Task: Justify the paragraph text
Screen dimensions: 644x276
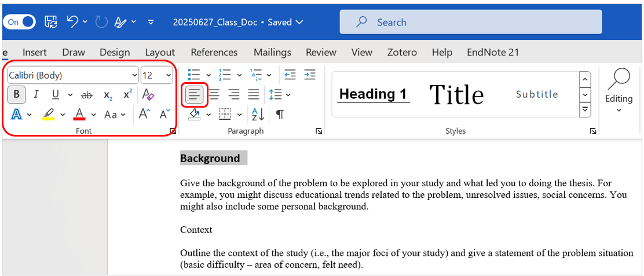Action: pos(254,94)
